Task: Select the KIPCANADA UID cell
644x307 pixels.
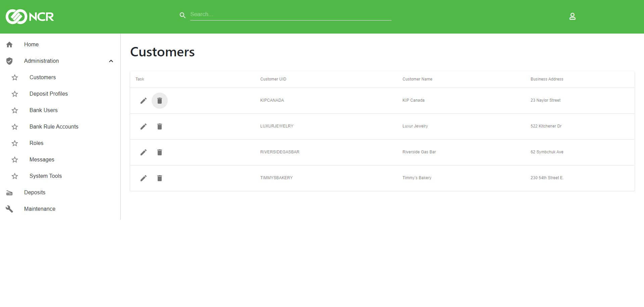Action: 272,100
